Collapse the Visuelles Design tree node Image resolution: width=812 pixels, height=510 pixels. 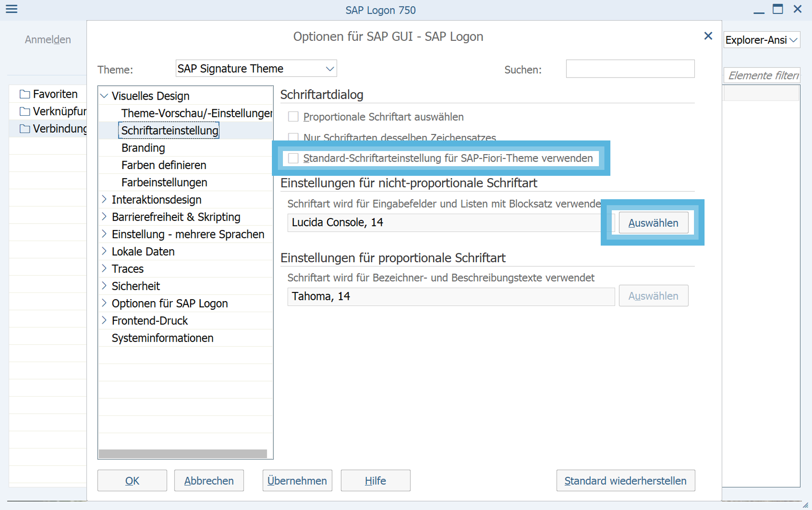[104, 96]
